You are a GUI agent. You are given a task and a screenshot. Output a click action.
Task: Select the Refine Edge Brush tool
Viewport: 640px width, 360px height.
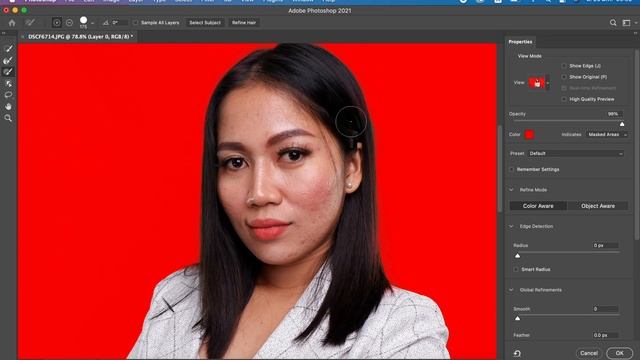click(x=8, y=60)
